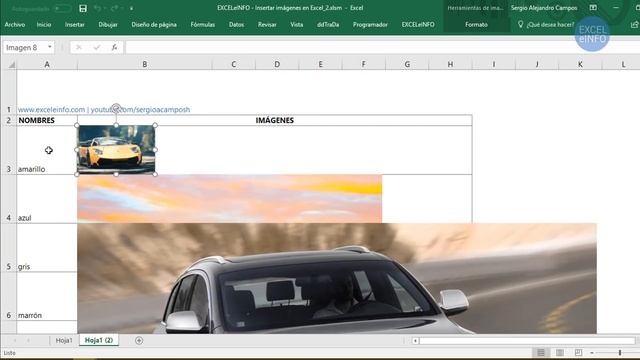Click the ribbon display options icon
Viewport: 640px width, 360px height.
coord(593,8)
